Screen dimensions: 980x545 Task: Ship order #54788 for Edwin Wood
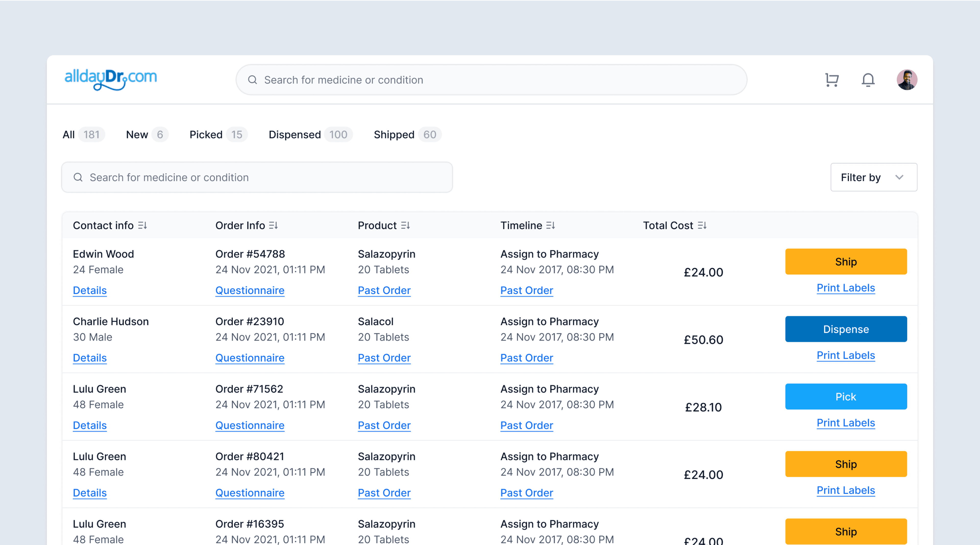point(846,261)
